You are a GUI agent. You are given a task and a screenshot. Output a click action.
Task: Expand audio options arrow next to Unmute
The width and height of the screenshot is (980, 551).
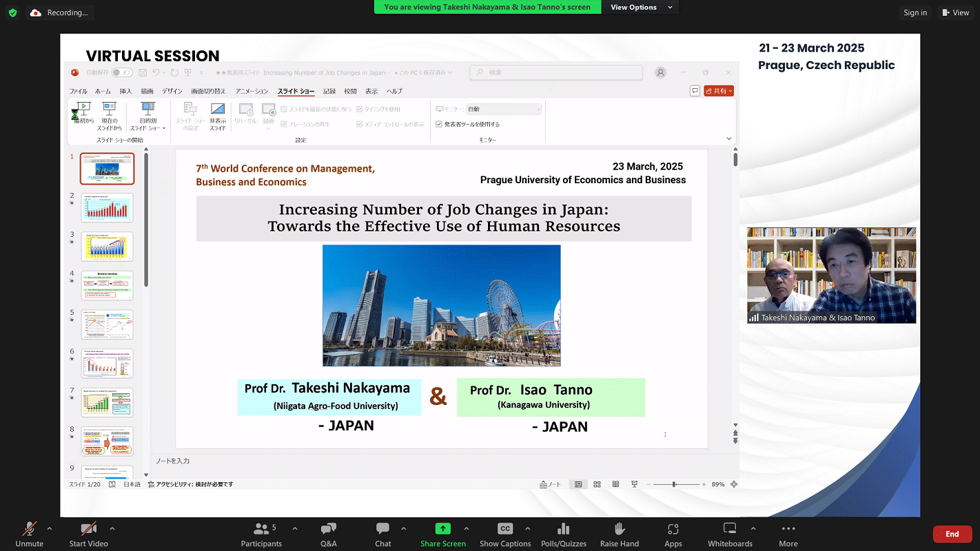click(49, 528)
